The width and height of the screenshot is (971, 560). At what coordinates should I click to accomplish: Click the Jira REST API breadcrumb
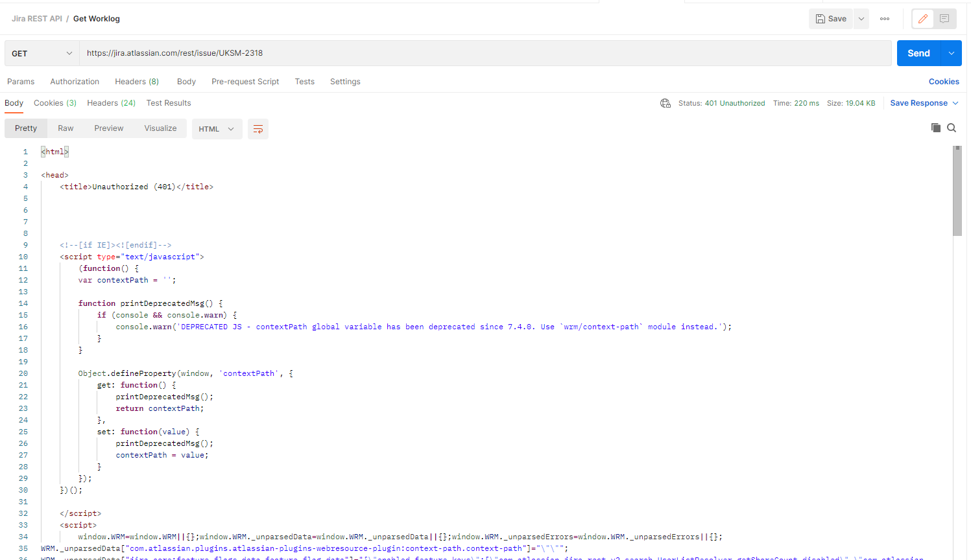tap(37, 19)
